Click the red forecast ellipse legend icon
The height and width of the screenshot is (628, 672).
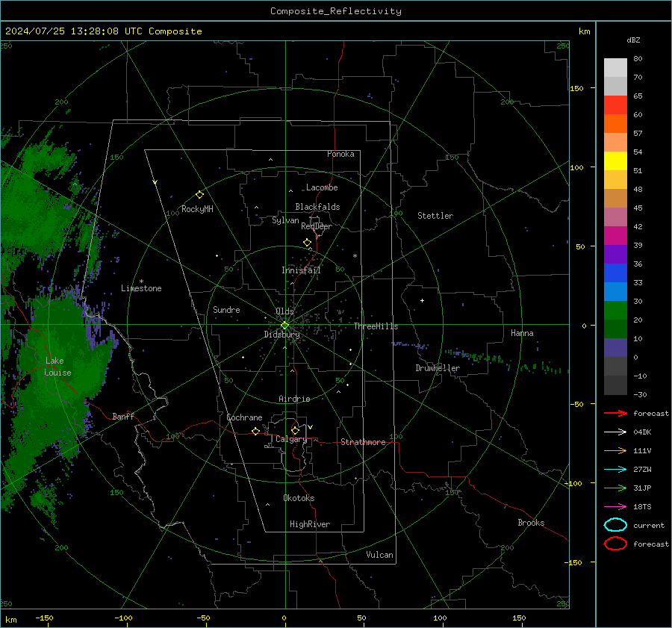pos(615,544)
